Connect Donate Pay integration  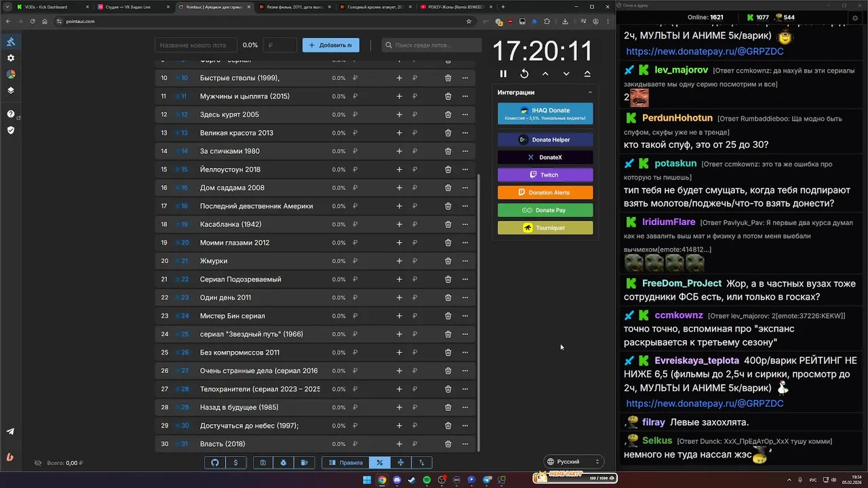tap(545, 210)
